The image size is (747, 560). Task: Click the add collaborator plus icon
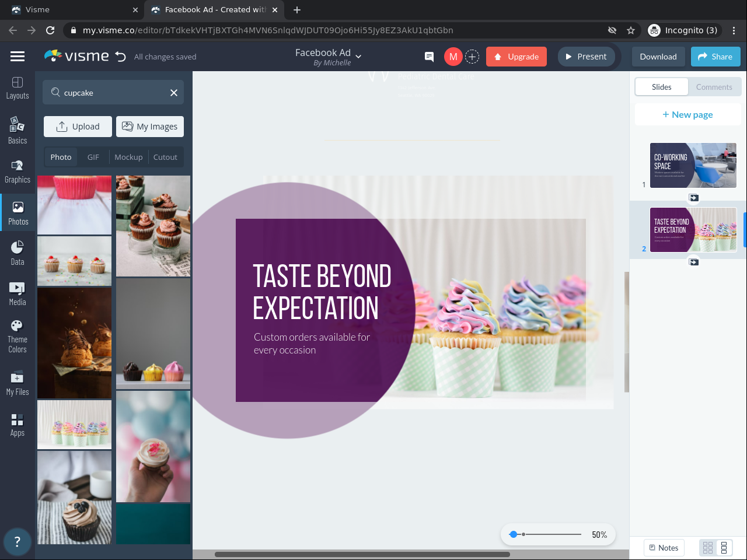[x=472, y=57]
